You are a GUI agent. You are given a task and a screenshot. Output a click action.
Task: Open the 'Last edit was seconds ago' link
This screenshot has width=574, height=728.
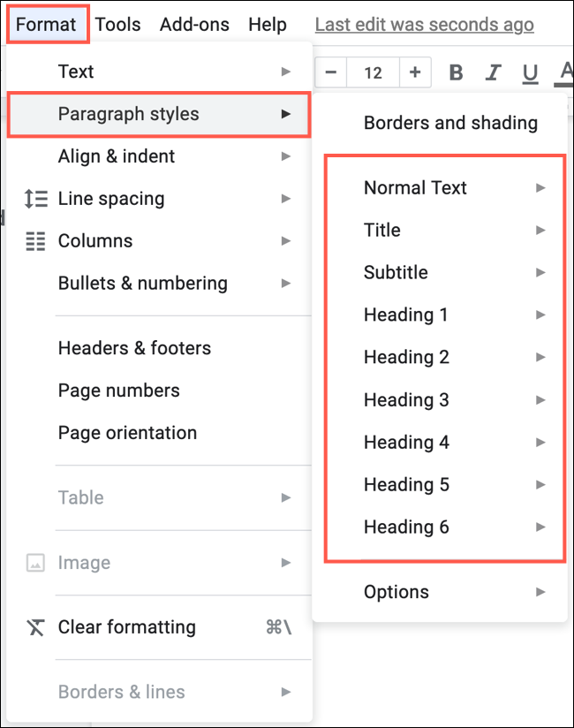424,25
